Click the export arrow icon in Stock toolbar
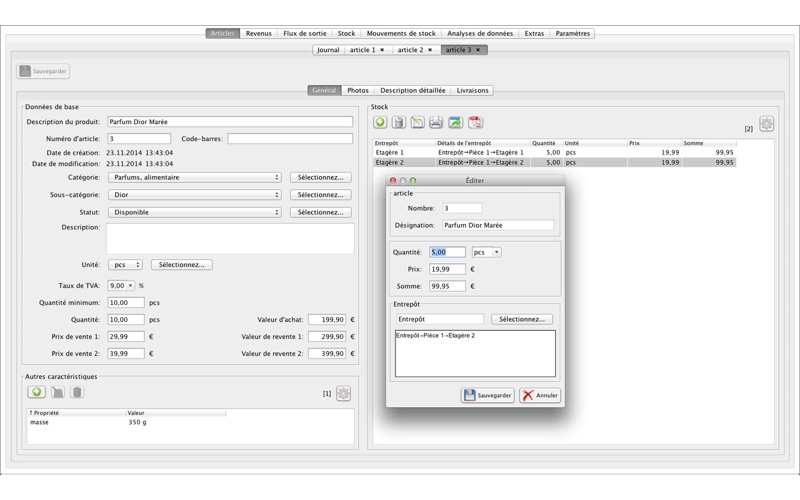 tap(455, 122)
